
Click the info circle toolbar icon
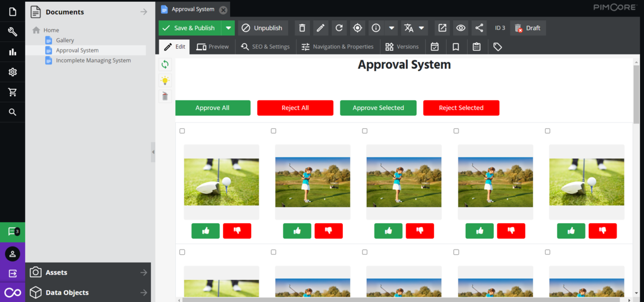(376, 28)
